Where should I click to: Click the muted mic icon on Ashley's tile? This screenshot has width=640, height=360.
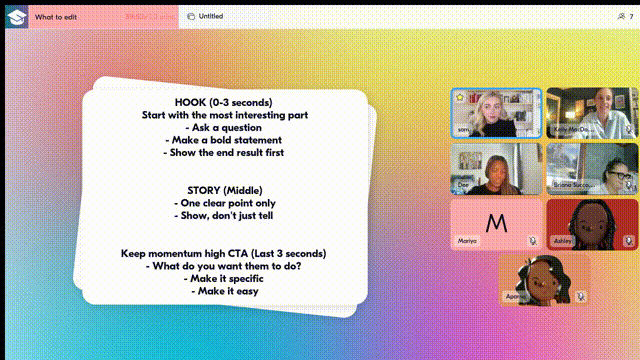pos(629,241)
